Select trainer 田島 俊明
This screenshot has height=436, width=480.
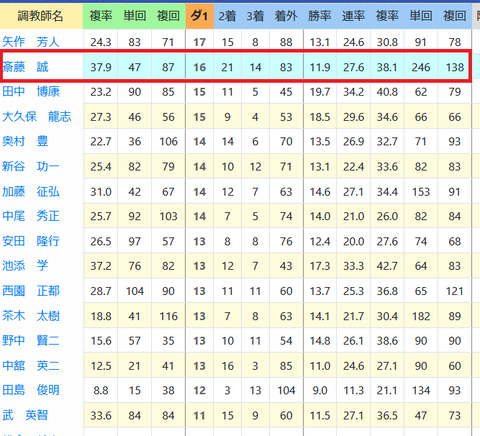click(31, 390)
